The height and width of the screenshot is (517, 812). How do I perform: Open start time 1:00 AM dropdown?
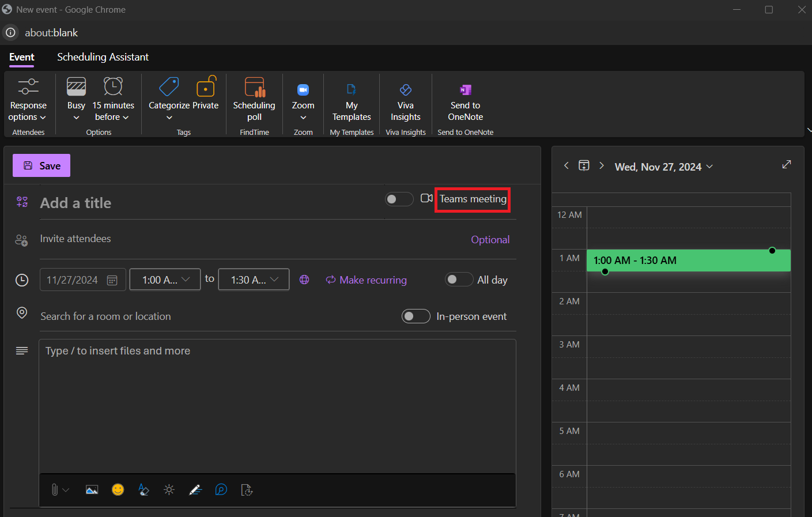click(x=165, y=280)
